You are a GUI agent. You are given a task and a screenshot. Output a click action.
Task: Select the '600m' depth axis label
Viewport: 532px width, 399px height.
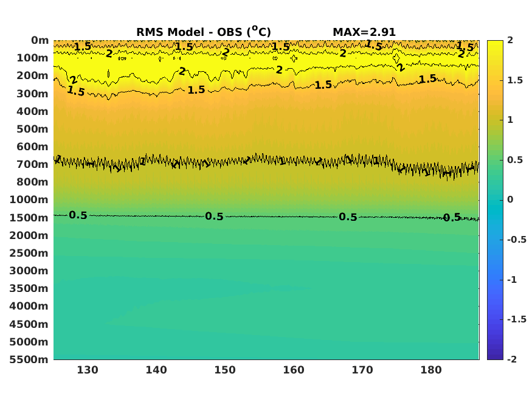tap(32, 147)
